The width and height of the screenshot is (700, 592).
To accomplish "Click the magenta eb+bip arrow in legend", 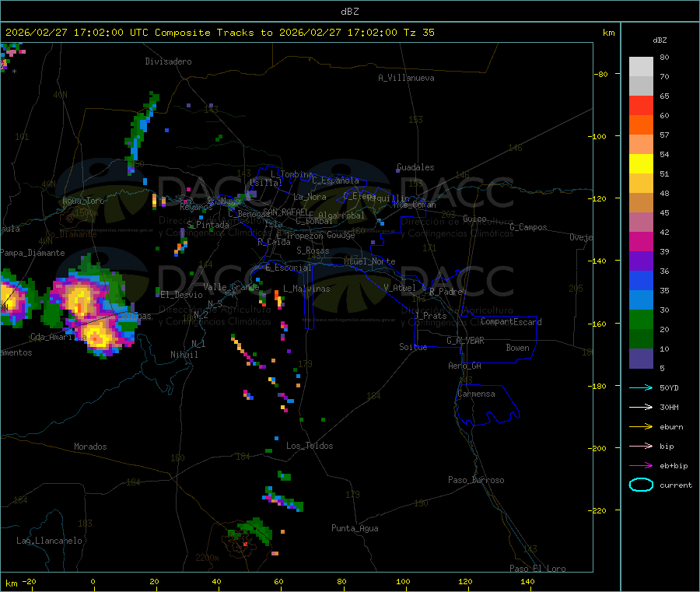I will point(641,466).
